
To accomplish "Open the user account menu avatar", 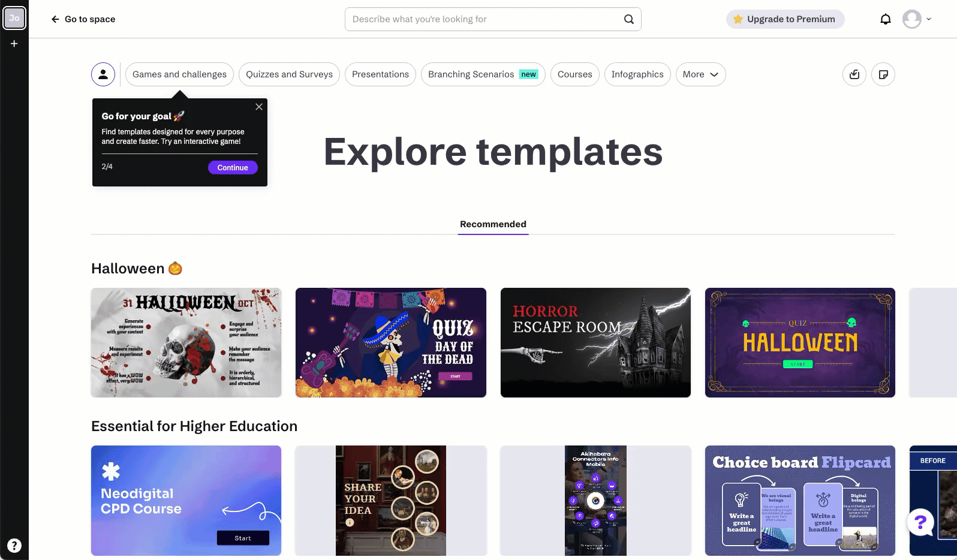I will 912,19.
